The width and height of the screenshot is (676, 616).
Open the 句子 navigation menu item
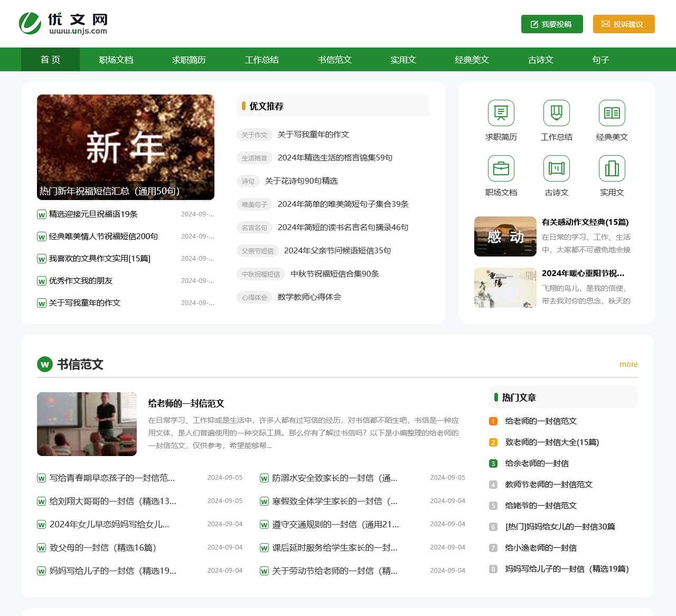(600, 60)
